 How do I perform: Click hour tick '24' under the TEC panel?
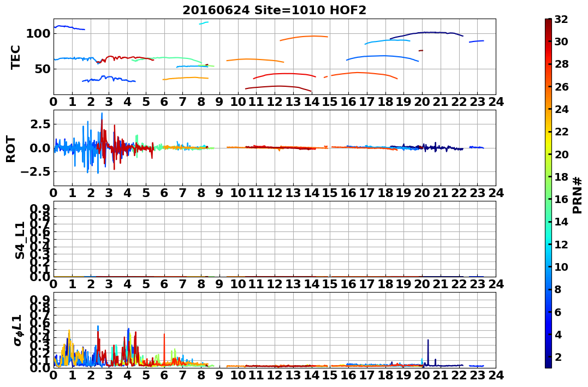coord(496,102)
